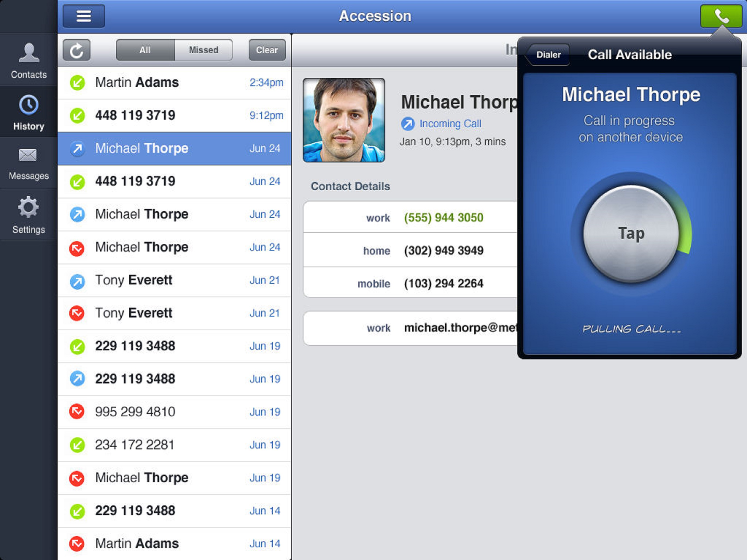This screenshot has height=560, width=747.
Task: Click outgoing icon beside Tony Everett Jun 21
Action: click(77, 281)
